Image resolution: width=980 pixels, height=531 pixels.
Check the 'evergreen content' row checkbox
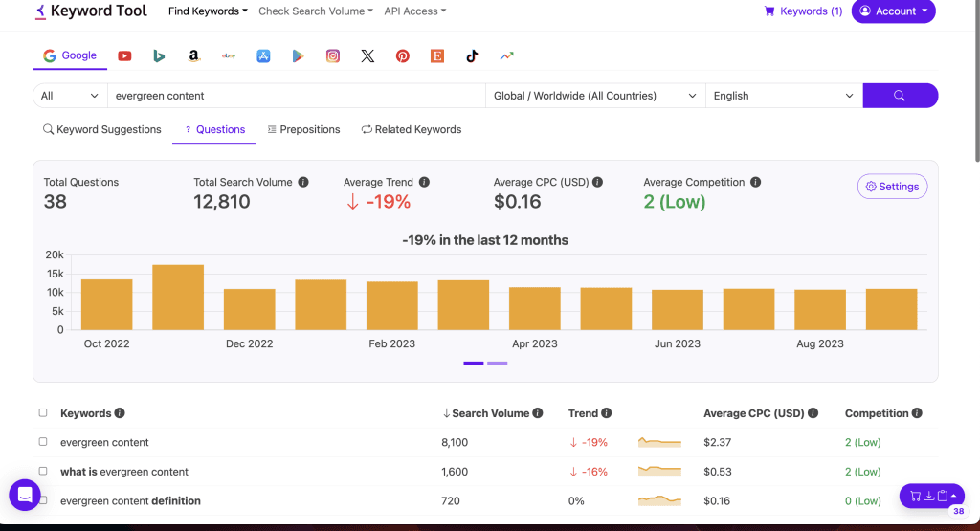pos(43,442)
